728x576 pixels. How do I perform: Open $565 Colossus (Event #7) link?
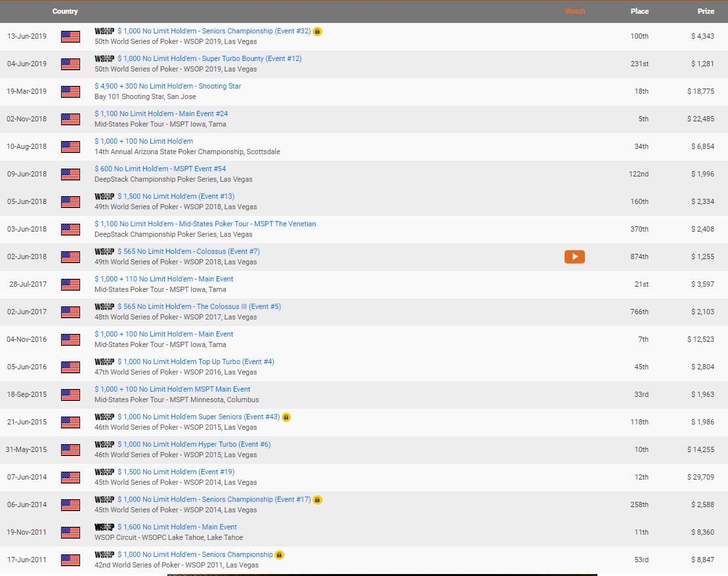pos(188,251)
